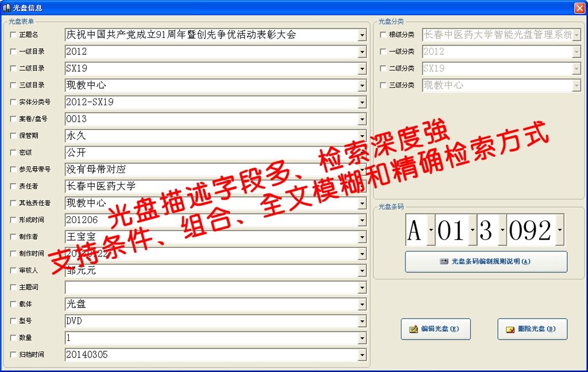Open 光盘条码编制规则说明 barcode rules
Viewport: 588px width, 372px height.
click(486, 262)
